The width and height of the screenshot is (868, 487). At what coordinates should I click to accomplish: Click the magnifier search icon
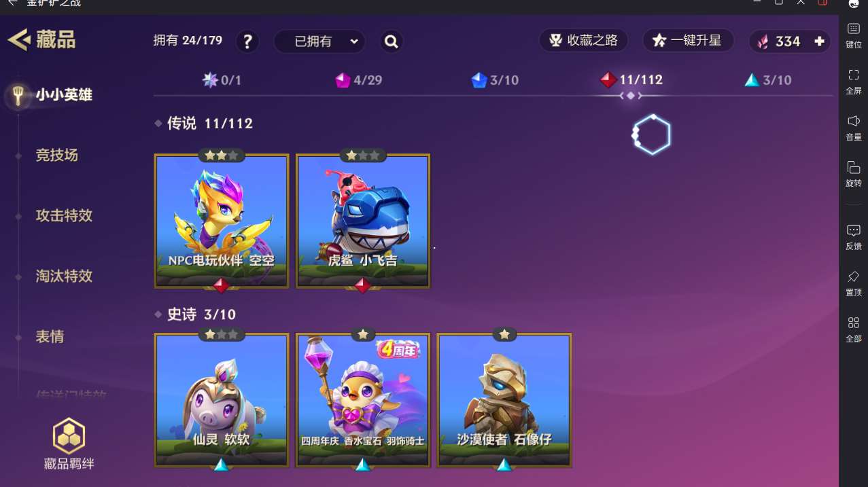coord(391,41)
